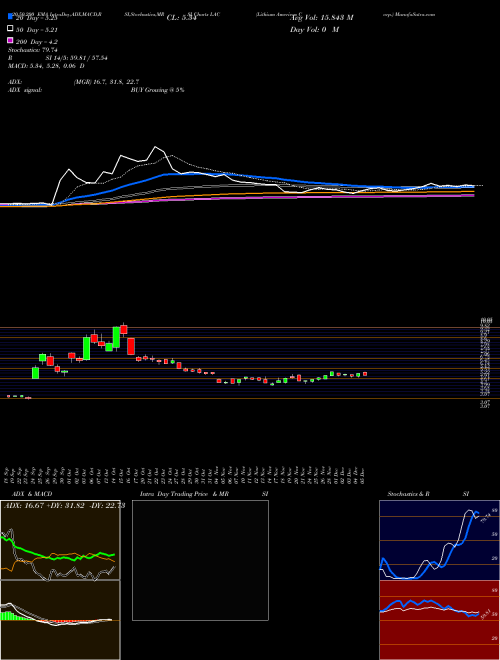Click the highest peak of the white price line
The width and height of the screenshot is (500, 660).
(x=156, y=147)
